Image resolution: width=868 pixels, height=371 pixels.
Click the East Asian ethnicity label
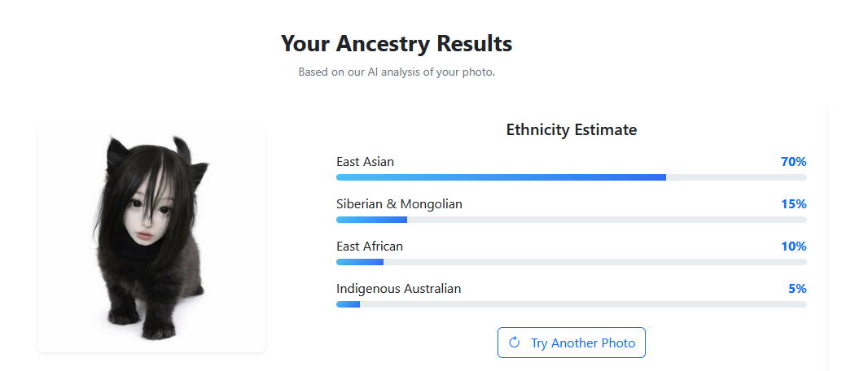pyautogui.click(x=365, y=162)
